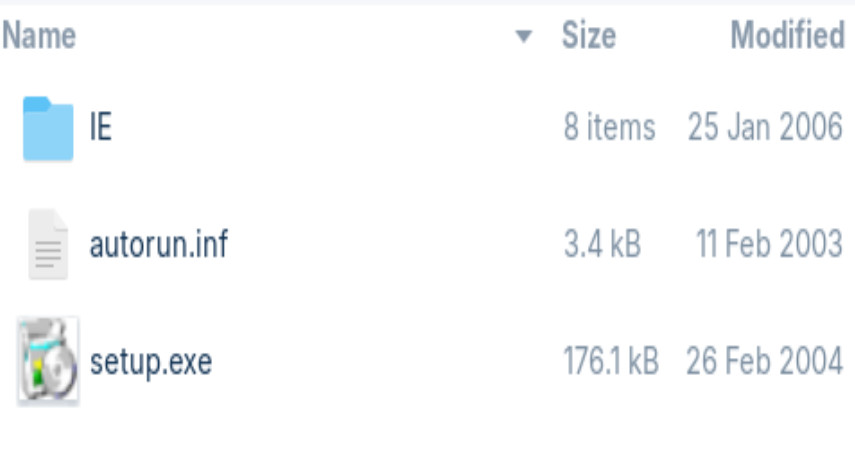Image resolution: width=855 pixels, height=475 pixels.
Task: Click the 25 Jan 2006 date
Action: [x=765, y=129]
